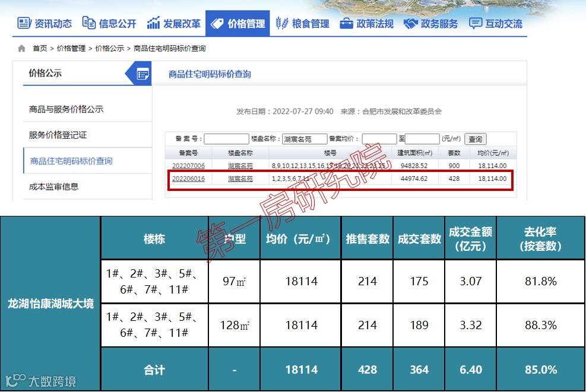
Task: Click the 合计 total row label
Action: [154, 369]
